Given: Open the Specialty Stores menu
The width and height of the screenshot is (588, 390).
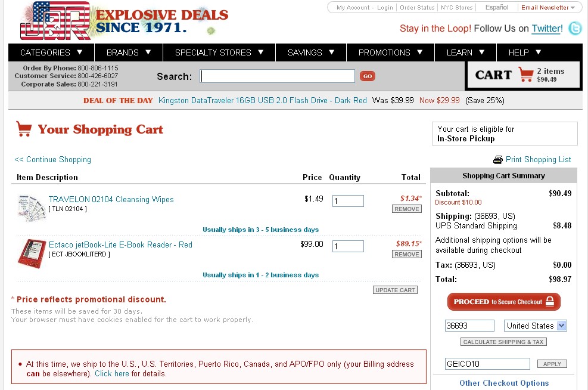Looking at the screenshot, I should [219, 52].
